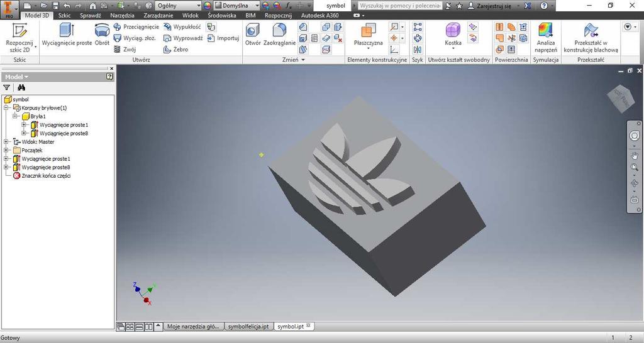644x343 pixels.
Task: Click the Wyszukaj w pomocy search field
Action: point(400,6)
